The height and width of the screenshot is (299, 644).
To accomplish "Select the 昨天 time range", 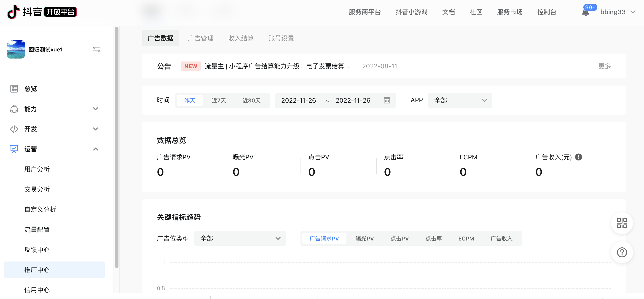I will coord(190,100).
